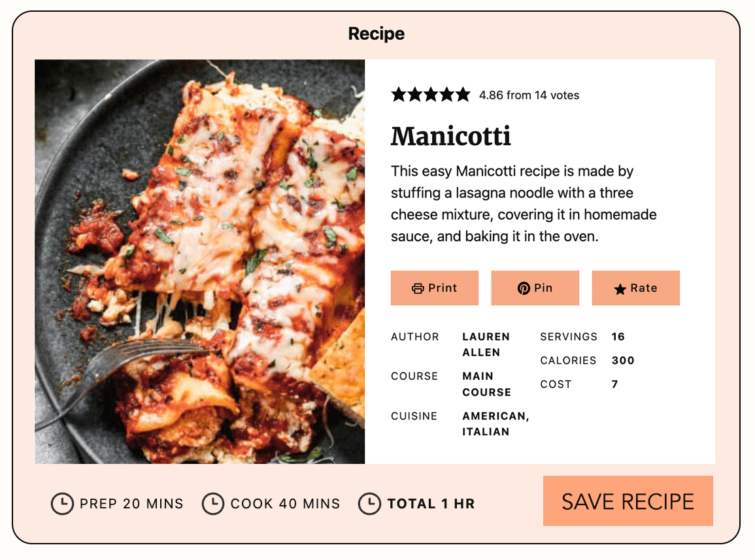Open the Lauren Allen author link
Screen dimensions: 755x560
(x=486, y=344)
